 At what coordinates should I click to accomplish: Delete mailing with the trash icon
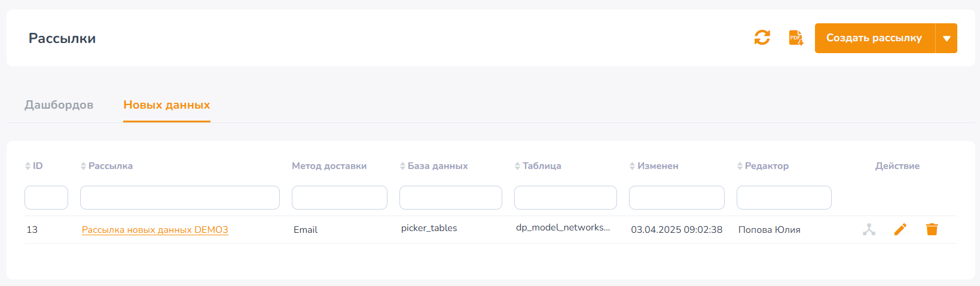tap(932, 229)
